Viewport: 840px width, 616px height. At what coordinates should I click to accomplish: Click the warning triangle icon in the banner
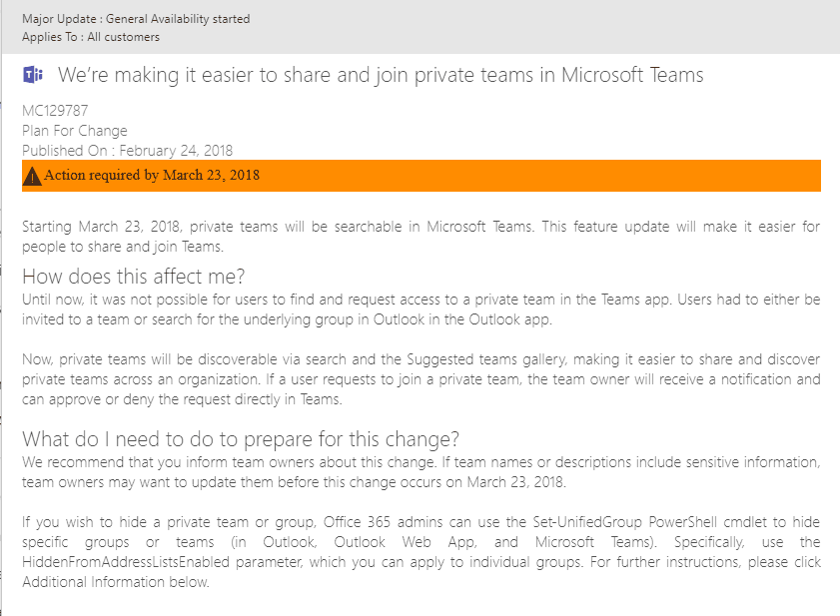tap(32, 176)
